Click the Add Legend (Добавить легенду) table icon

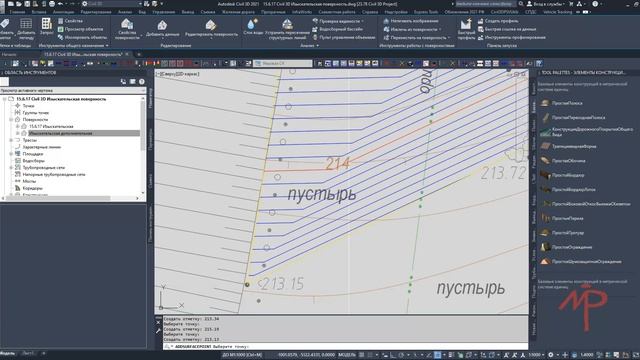pyautogui.click(x=26, y=24)
